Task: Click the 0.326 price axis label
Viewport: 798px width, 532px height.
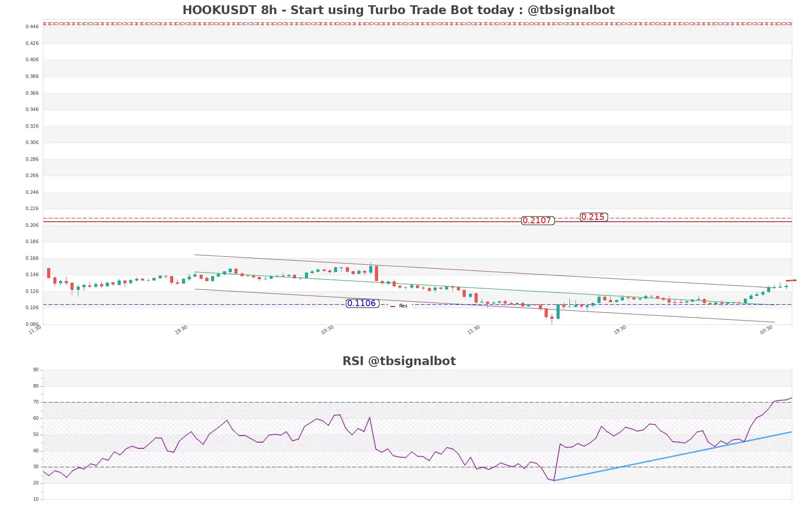Action: (32, 126)
